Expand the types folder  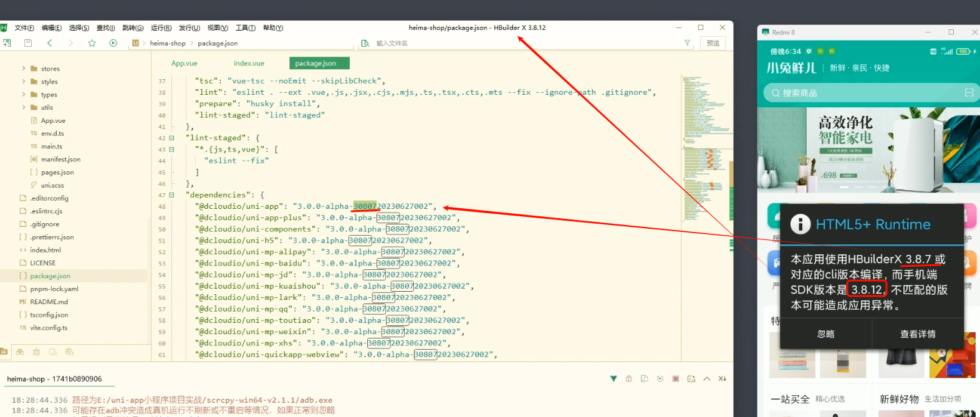tap(24, 95)
